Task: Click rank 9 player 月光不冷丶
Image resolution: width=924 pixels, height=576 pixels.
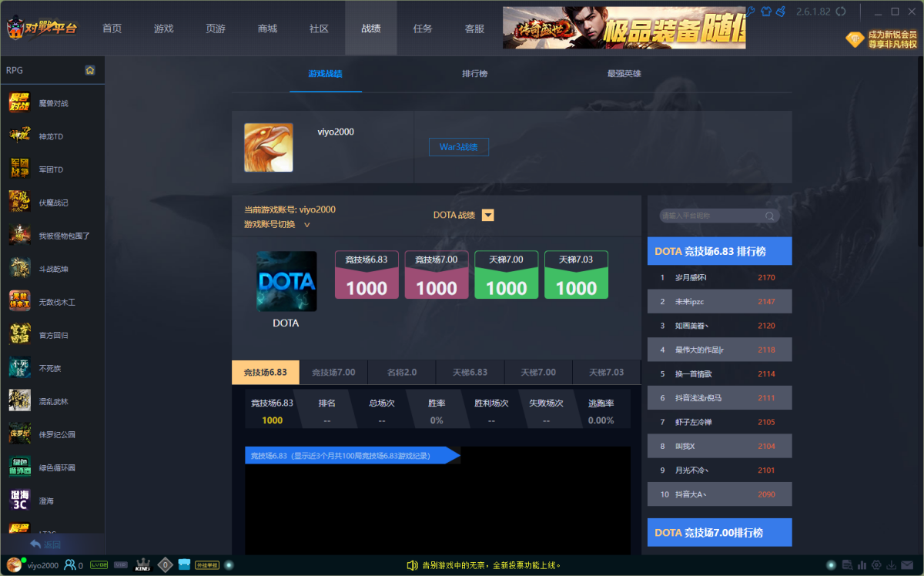Action: coord(720,470)
